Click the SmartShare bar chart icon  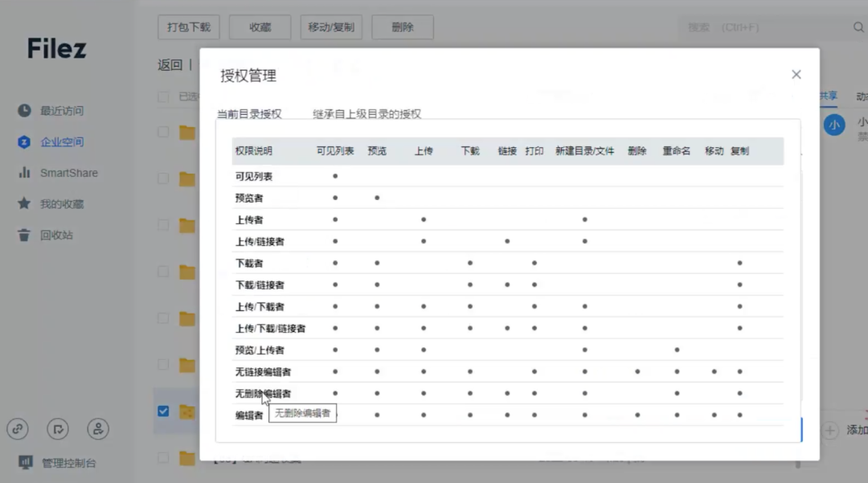(24, 173)
